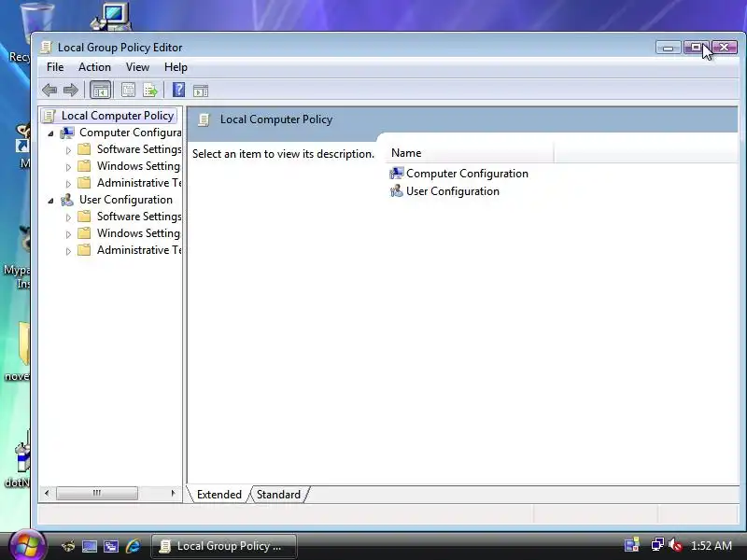Click the Local Computer Policy header icon
The image size is (747, 560).
pos(204,119)
